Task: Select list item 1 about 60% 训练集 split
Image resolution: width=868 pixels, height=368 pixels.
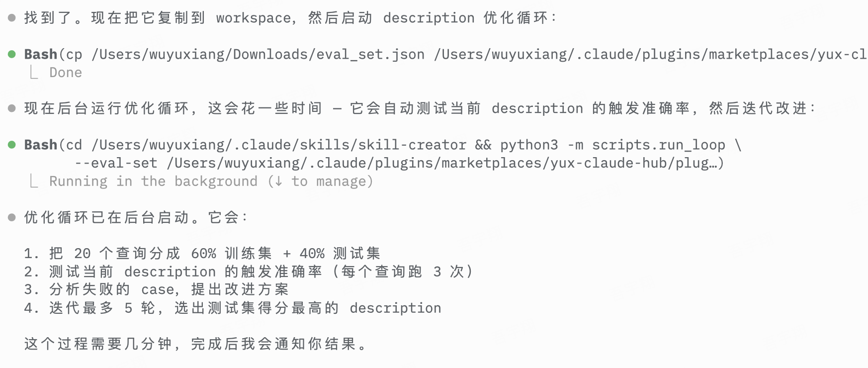Action: coord(202,254)
